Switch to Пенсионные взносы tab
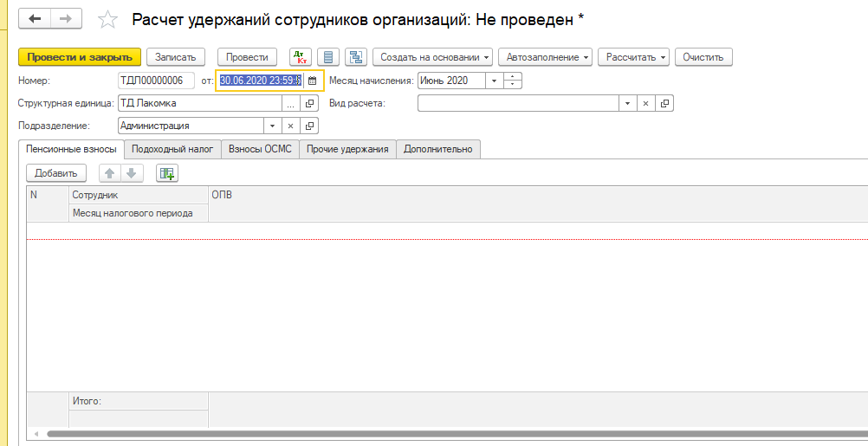Screen dimensions: 868x446 click(x=71, y=150)
